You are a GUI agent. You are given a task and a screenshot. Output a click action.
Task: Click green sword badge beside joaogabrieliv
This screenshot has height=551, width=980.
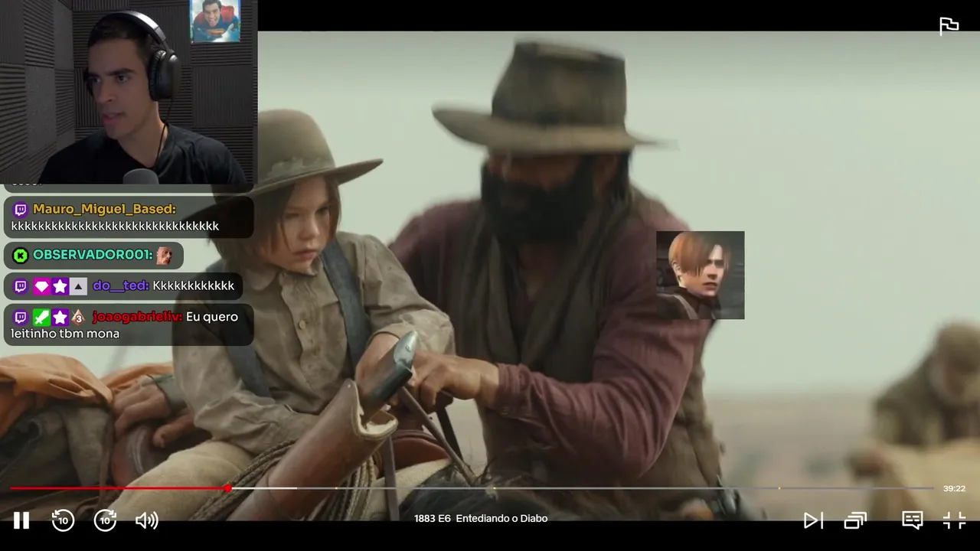[x=41, y=317]
